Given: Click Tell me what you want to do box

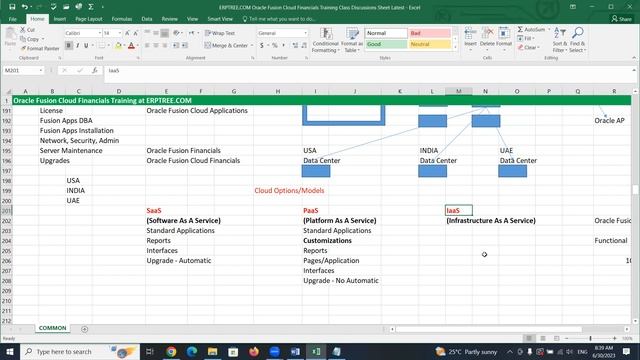Looking at the screenshot, I should pos(279,19).
